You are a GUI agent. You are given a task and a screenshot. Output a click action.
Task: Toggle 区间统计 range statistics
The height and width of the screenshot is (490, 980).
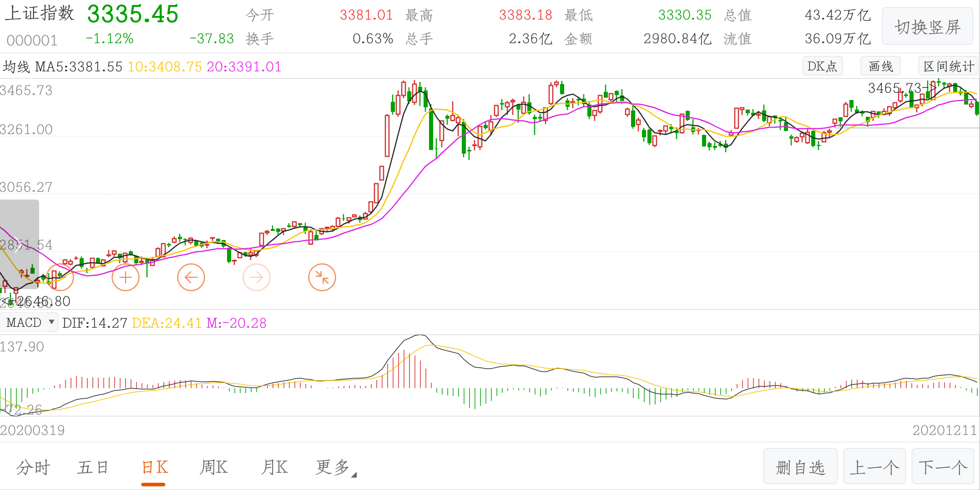coord(948,66)
